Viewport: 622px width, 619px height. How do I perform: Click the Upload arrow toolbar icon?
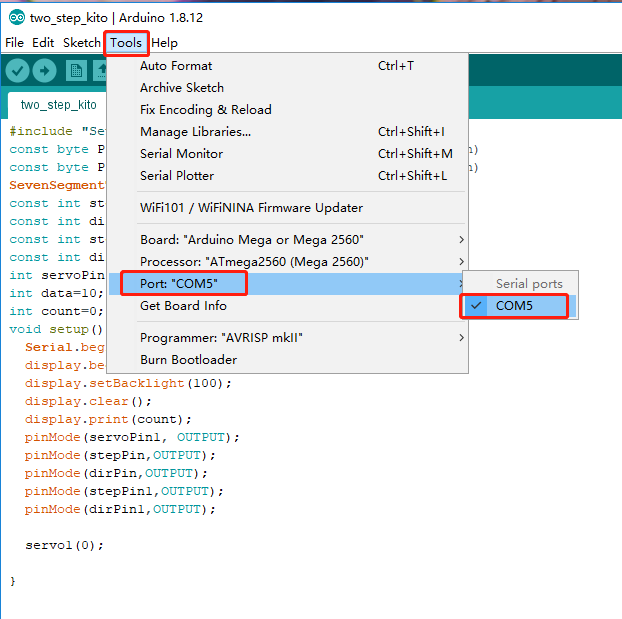click(45, 70)
